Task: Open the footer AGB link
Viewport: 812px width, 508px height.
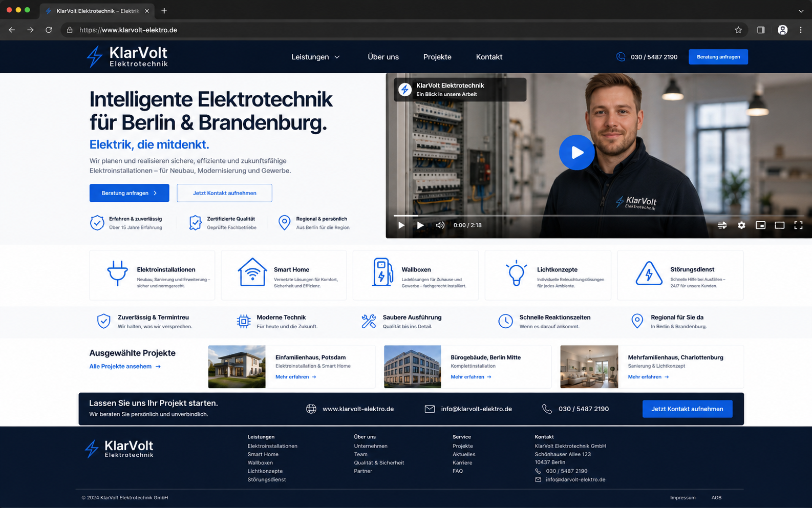Action: point(716,498)
